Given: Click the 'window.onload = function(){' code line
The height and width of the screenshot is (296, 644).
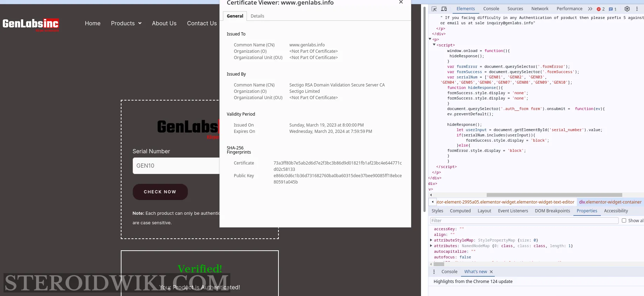Looking at the screenshot, I should 478,51.
